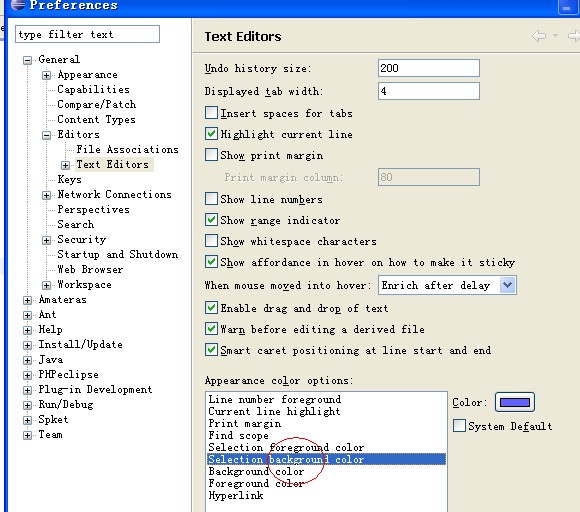Expand the Text Editors subtree

tap(65, 165)
